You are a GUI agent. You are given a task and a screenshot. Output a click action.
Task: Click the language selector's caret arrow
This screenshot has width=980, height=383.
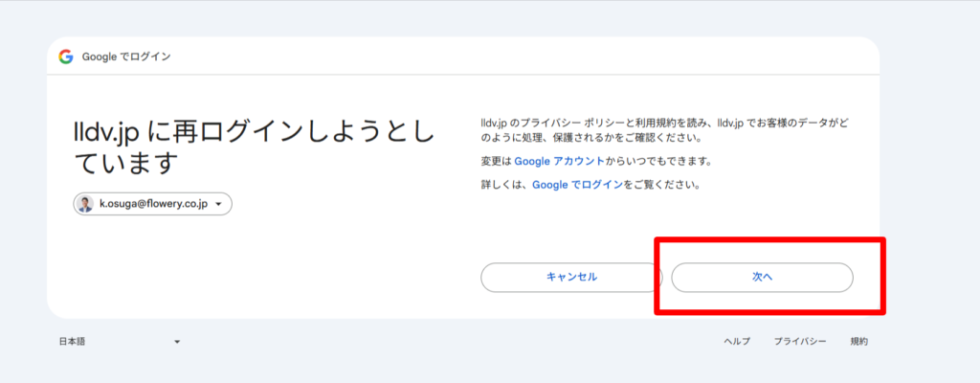[177, 342]
